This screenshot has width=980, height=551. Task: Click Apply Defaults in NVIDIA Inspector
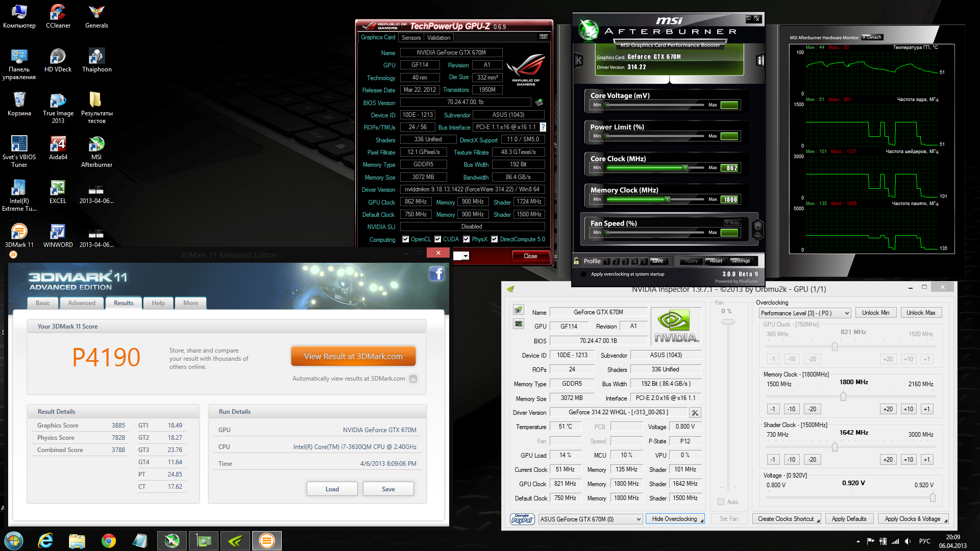pyautogui.click(x=849, y=519)
